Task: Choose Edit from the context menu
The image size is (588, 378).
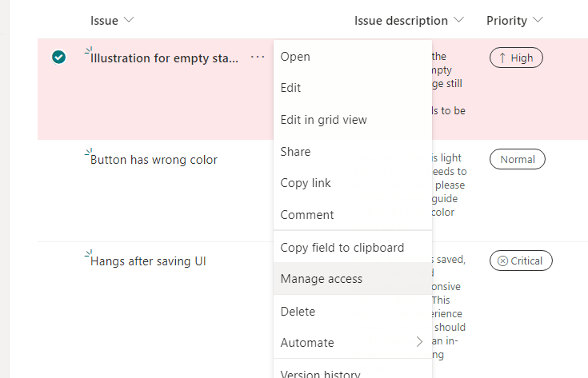Action: [353, 88]
